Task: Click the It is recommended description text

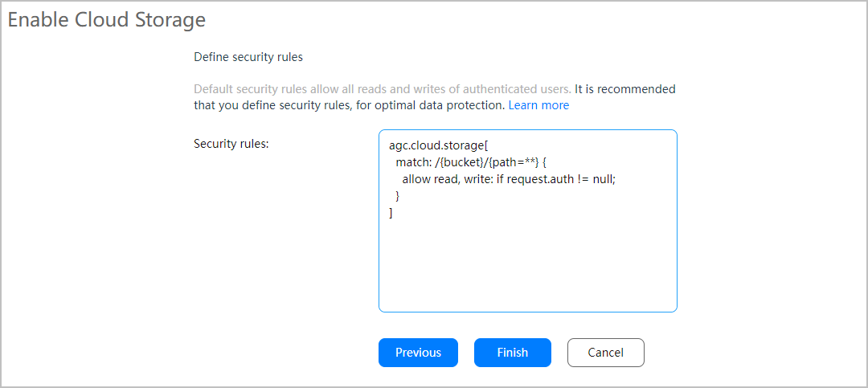Action: (x=624, y=89)
